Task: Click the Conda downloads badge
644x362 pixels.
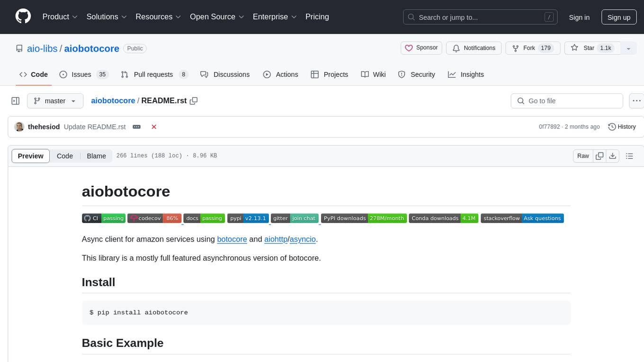Action: tap(444, 218)
